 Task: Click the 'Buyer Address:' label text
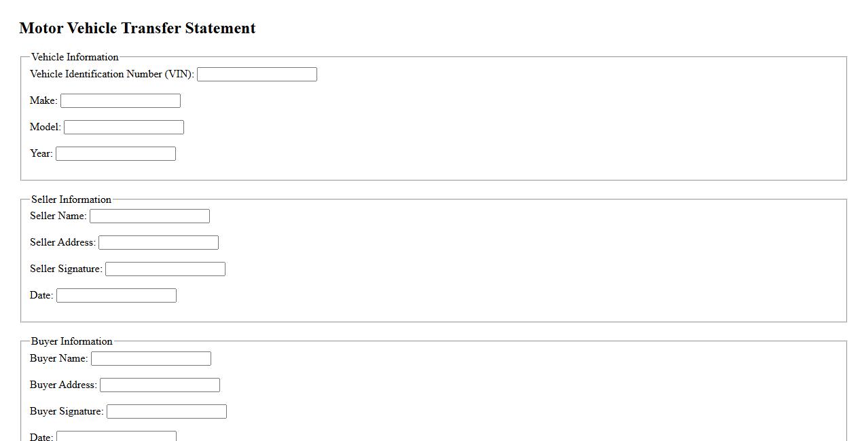tap(63, 385)
